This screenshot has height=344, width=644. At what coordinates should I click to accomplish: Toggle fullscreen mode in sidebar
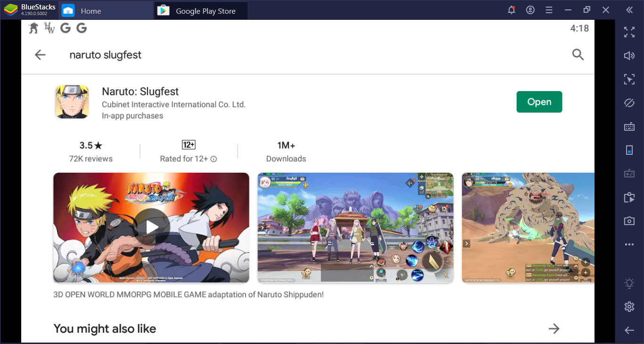(629, 32)
